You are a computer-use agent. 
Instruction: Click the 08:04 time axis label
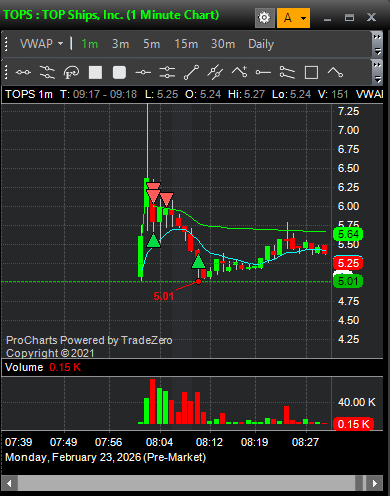(x=159, y=442)
